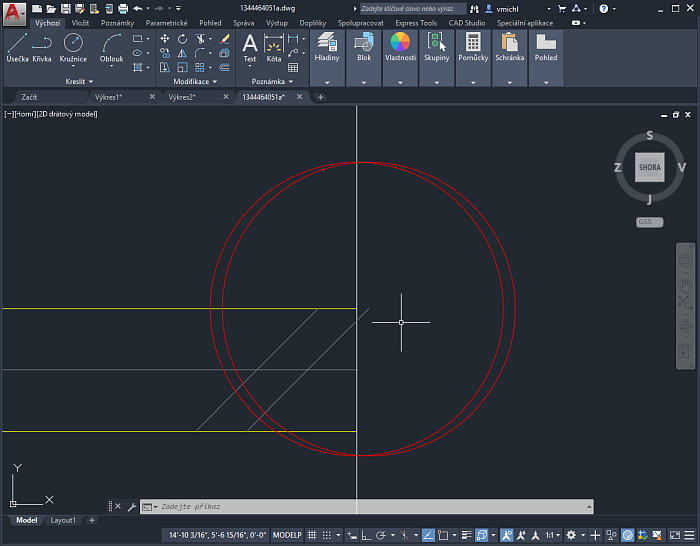Image resolution: width=700 pixels, height=546 pixels.
Task: Select the Úsečka line tool
Action: click(17, 46)
